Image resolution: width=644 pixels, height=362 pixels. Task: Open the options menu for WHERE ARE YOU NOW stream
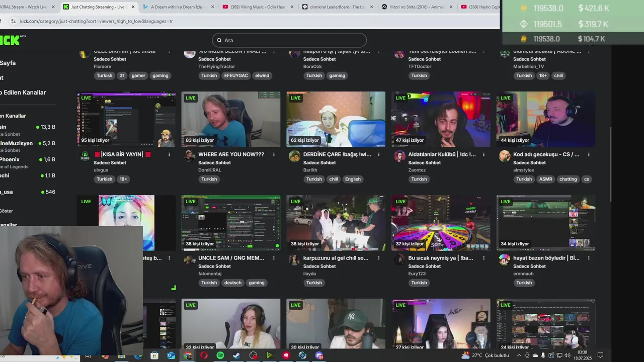pyautogui.click(x=274, y=154)
